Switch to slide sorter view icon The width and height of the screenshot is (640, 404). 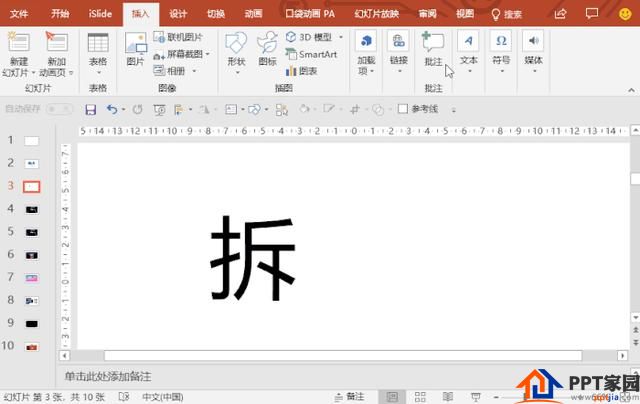pyautogui.click(x=420, y=397)
